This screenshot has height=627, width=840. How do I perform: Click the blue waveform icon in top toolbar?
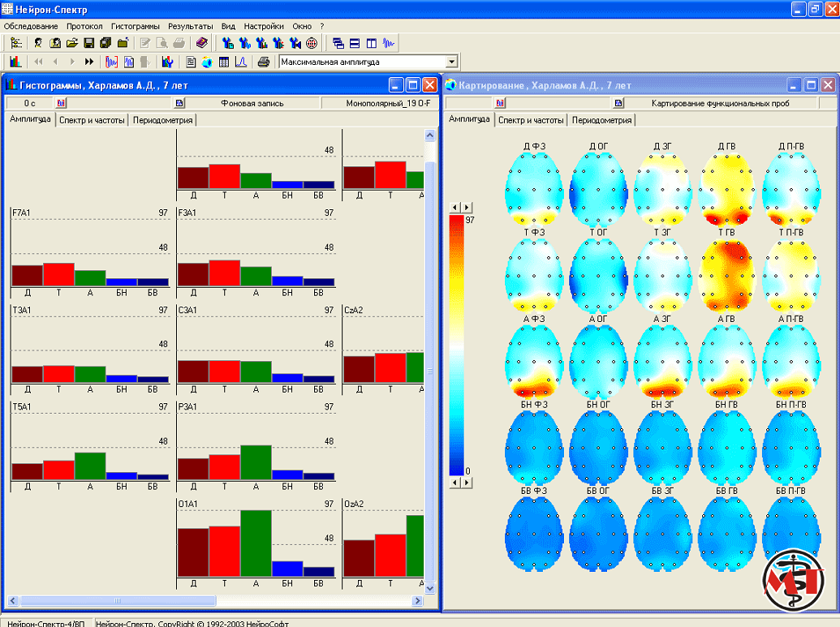point(389,43)
